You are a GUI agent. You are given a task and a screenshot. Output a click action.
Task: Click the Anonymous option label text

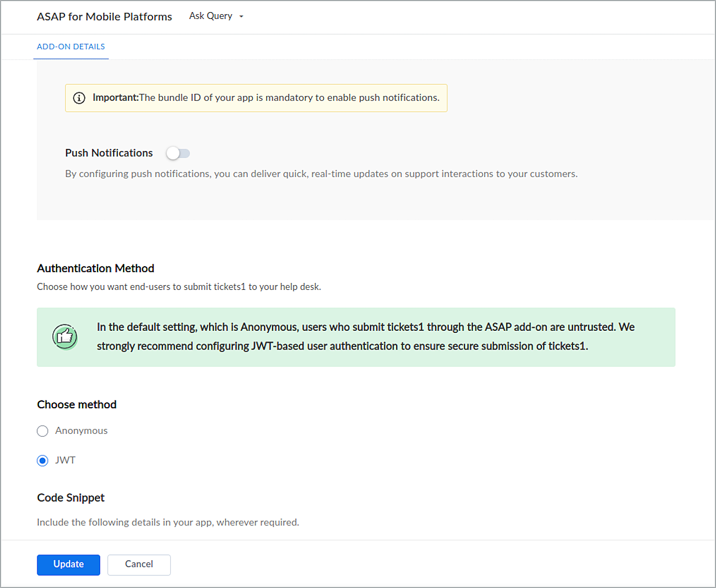(81, 431)
